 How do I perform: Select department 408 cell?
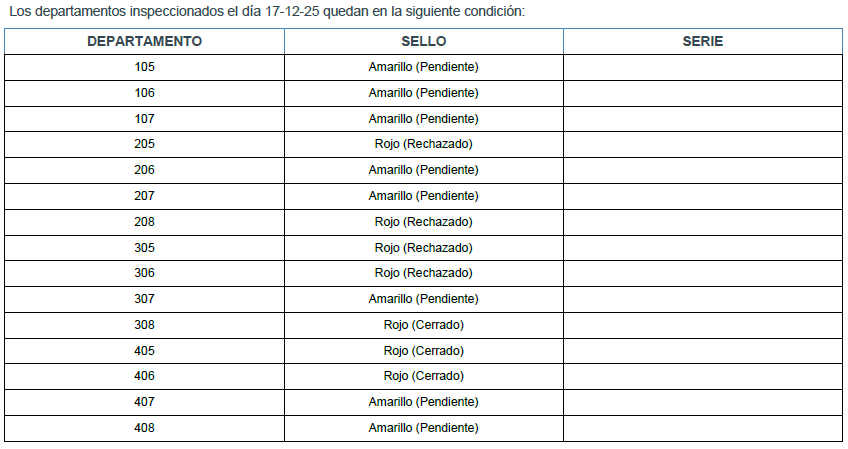(144, 428)
